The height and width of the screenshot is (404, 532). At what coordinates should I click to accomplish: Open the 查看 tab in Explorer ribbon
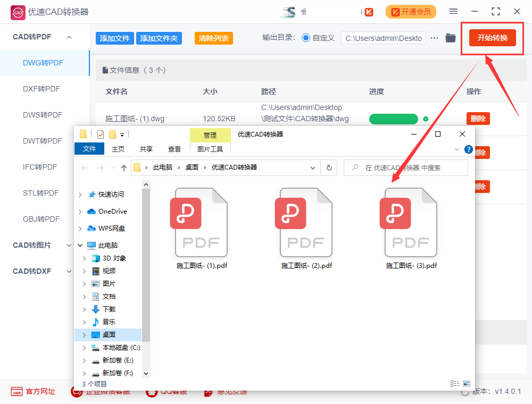point(174,149)
